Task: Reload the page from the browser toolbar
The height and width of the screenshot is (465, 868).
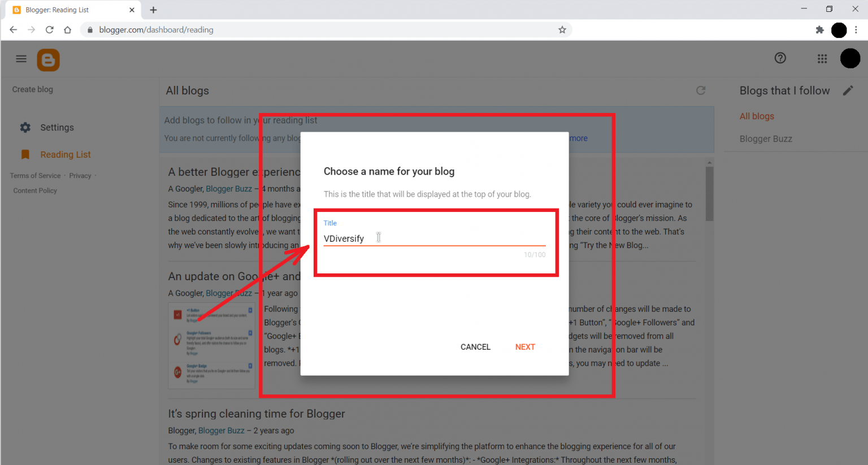Action: (x=49, y=29)
